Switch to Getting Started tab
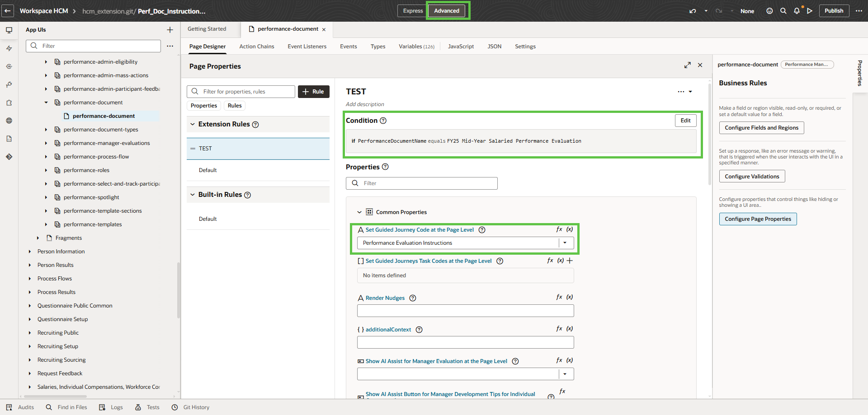868x415 pixels. pos(207,29)
